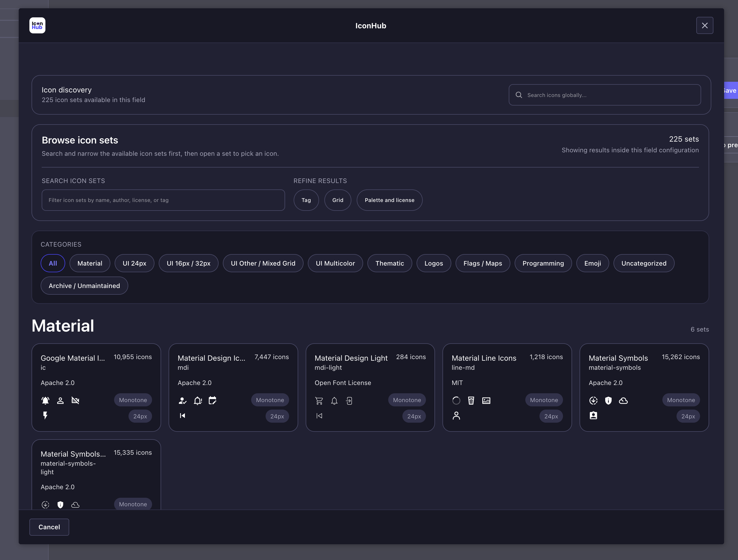The image size is (738, 560).
Task: Click the download circle icon in material-symbols-light card
Action: pyautogui.click(x=45, y=505)
